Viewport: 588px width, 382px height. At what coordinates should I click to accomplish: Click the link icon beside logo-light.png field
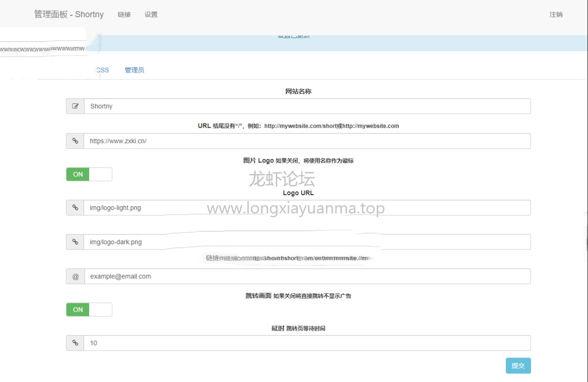[x=75, y=208]
